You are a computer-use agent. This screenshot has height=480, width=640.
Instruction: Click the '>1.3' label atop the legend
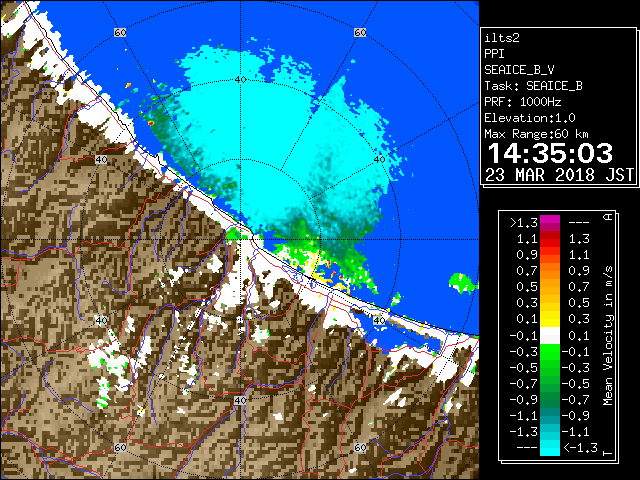click(x=523, y=223)
